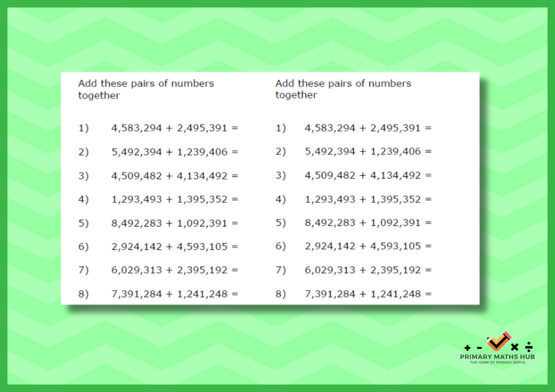This screenshot has height=392, width=555.
Task: Click left column question 5 sum 8,492,283 + 1,092,391
Action: pyautogui.click(x=174, y=223)
